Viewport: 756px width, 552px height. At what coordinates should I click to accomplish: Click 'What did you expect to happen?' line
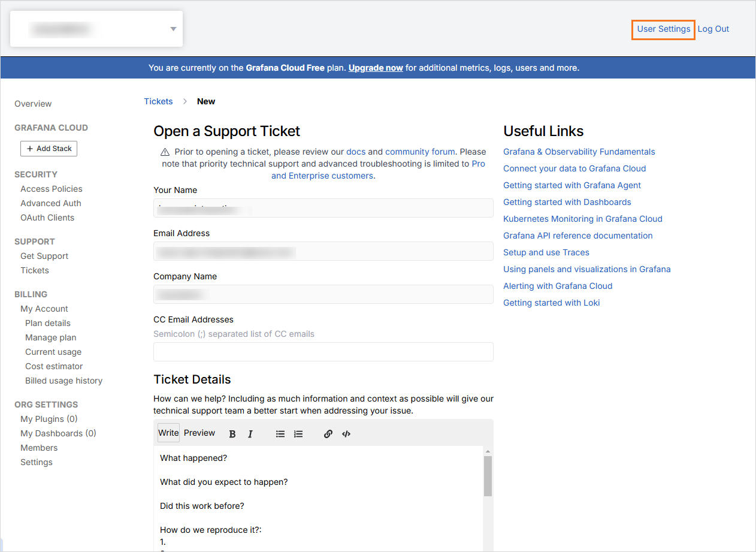224,482
